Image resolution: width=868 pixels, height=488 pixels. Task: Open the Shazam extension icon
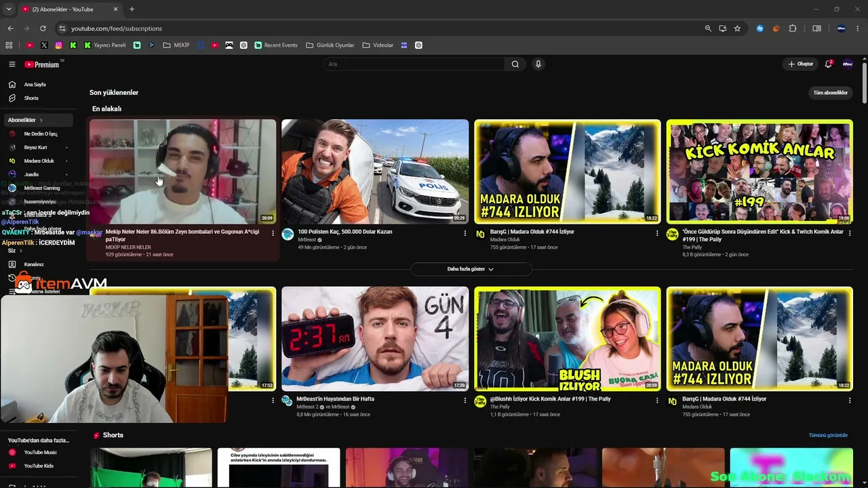[760, 28]
